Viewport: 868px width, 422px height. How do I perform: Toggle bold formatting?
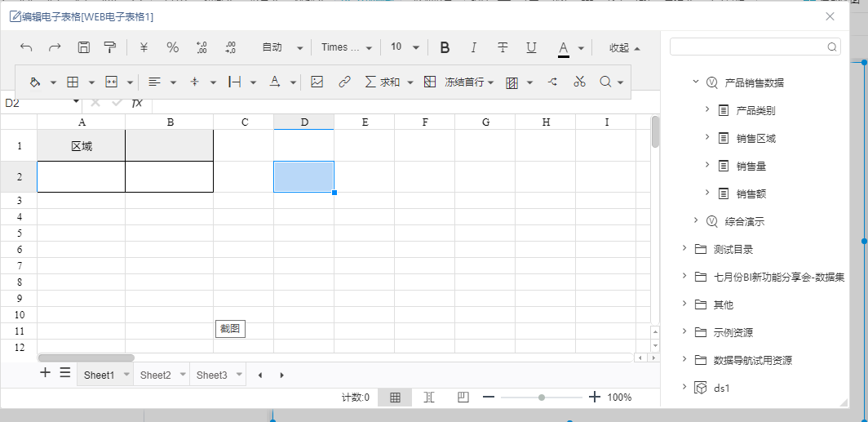coord(445,47)
